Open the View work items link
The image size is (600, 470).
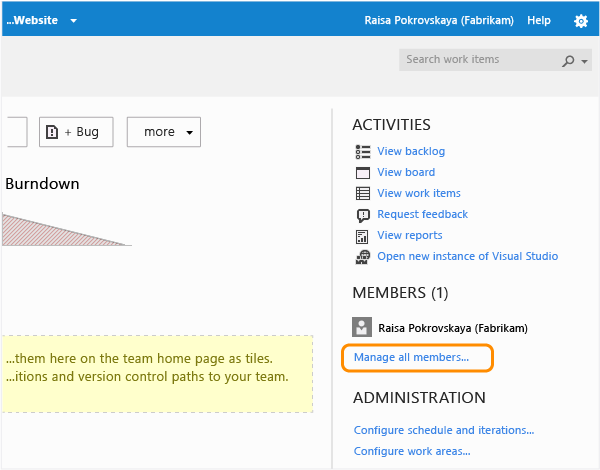[x=419, y=193]
